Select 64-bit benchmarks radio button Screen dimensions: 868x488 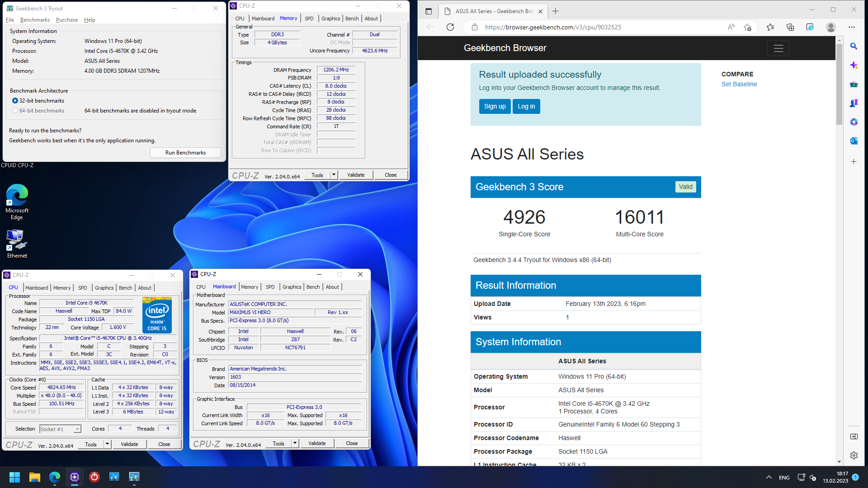(15, 111)
